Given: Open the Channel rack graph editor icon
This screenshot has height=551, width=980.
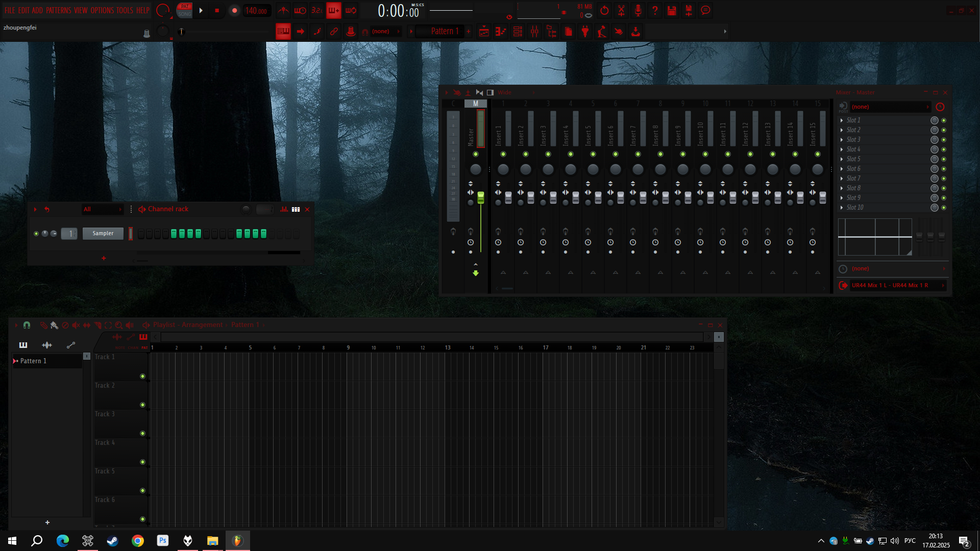Looking at the screenshot, I should tap(284, 209).
